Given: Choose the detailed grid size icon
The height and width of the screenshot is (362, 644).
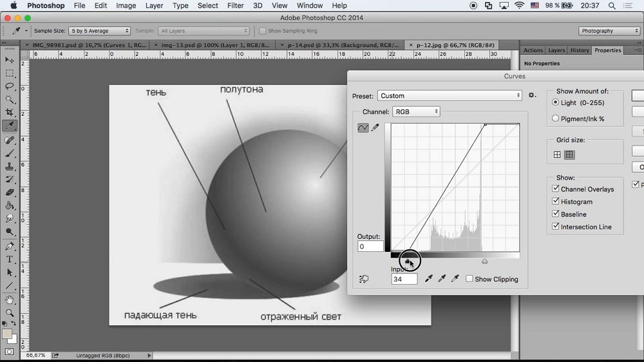Looking at the screenshot, I should point(569,155).
